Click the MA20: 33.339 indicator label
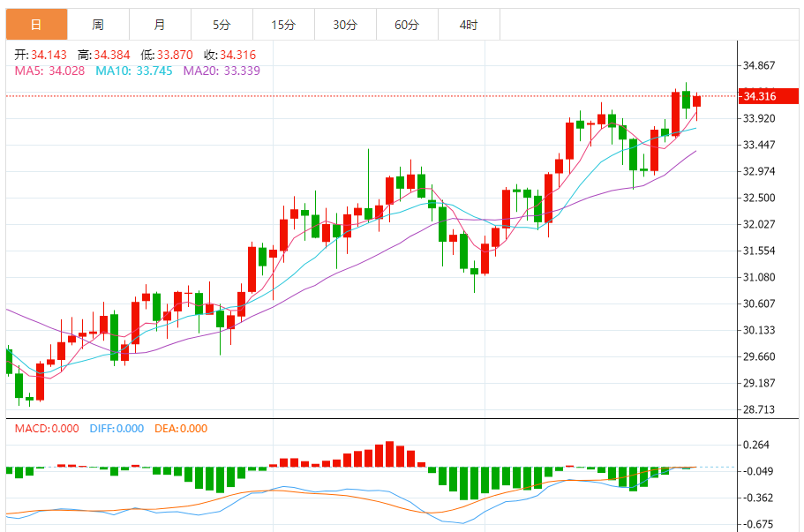The width and height of the screenshot is (804, 532). [222, 71]
